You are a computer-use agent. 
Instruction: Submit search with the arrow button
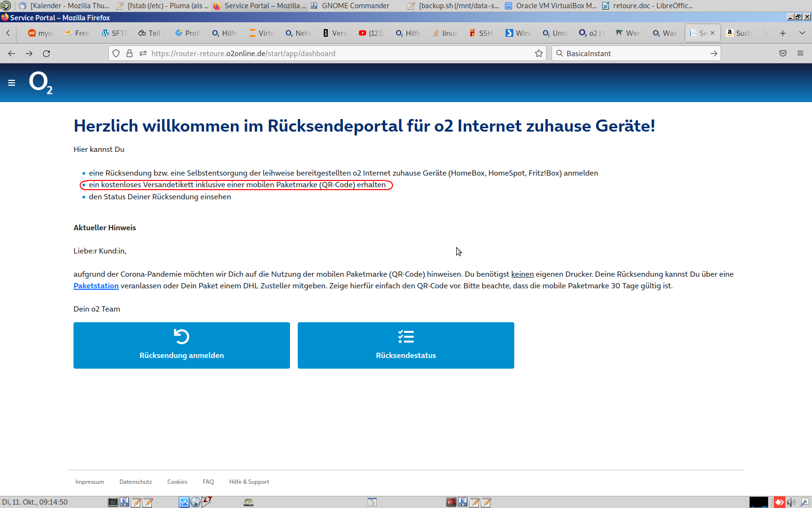713,54
